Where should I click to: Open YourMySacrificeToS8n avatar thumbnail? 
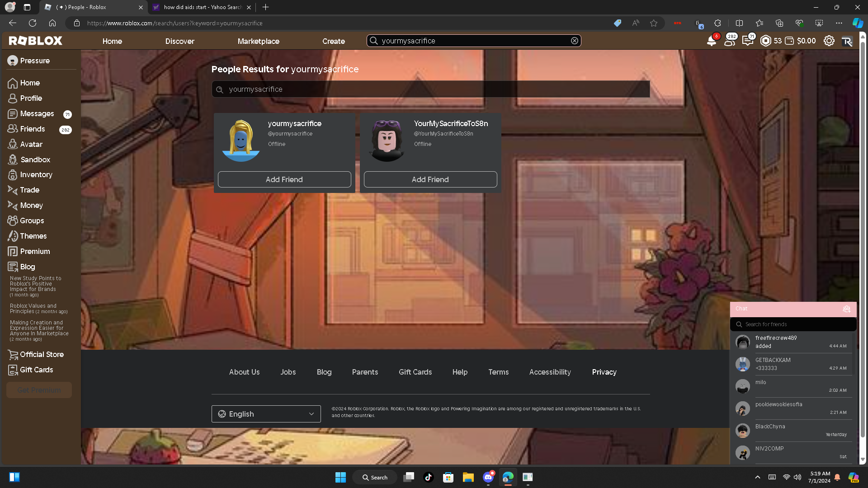387,141
